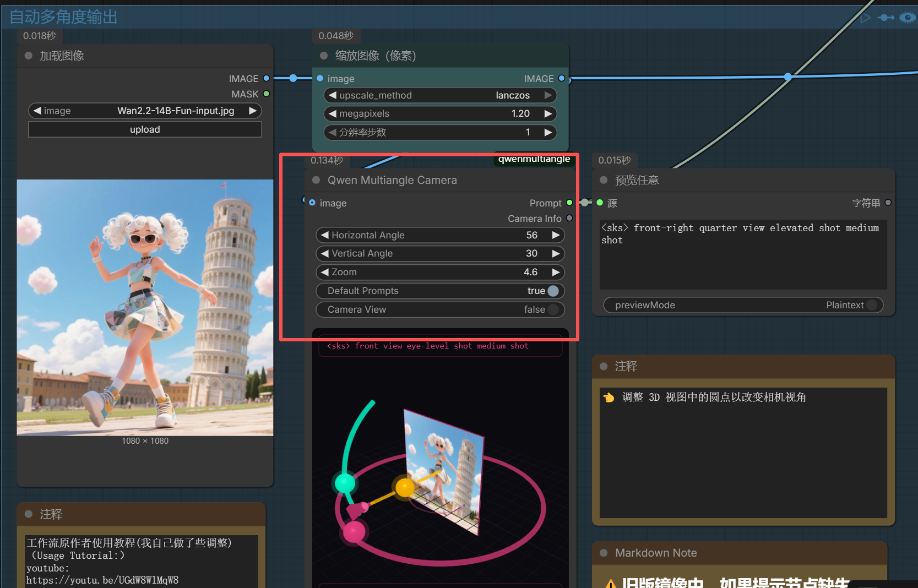Increase Horizontal Angle value
Viewport: 918px width, 588px height.
556,235
